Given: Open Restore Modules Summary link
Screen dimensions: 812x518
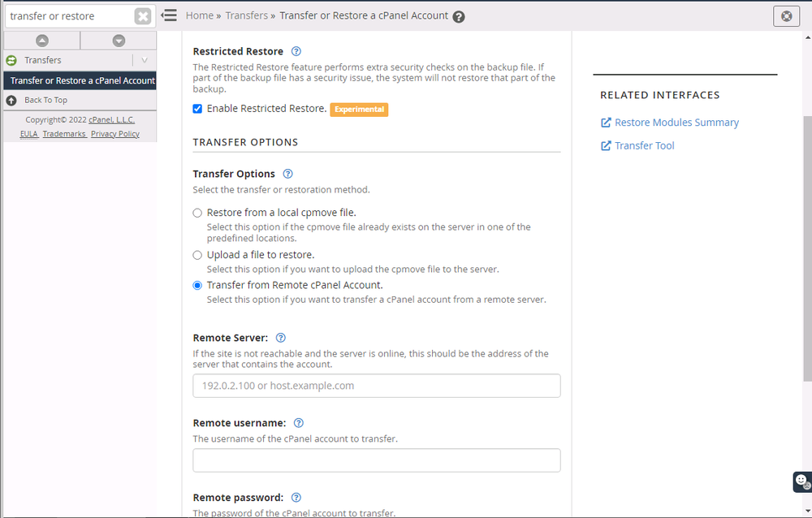Looking at the screenshot, I should (676, 123).
